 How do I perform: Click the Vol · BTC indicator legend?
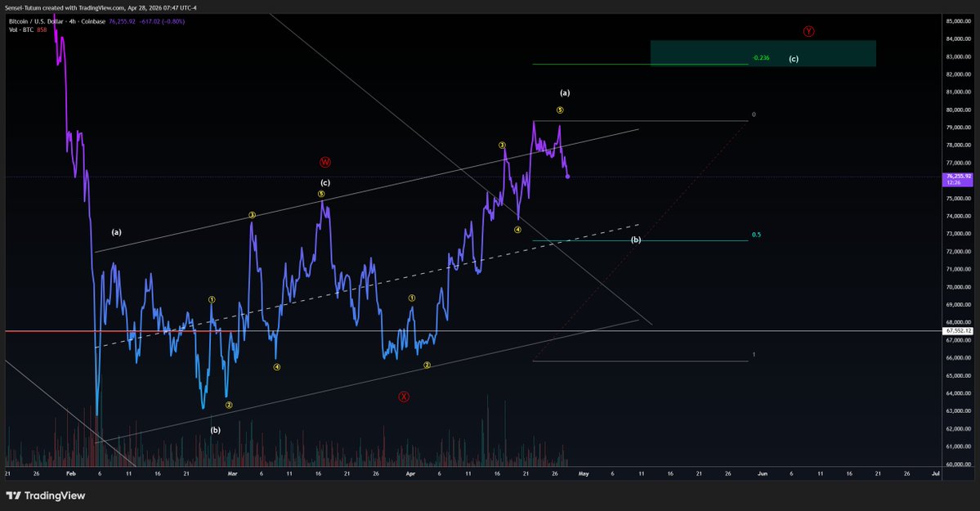tap(28, 29)
